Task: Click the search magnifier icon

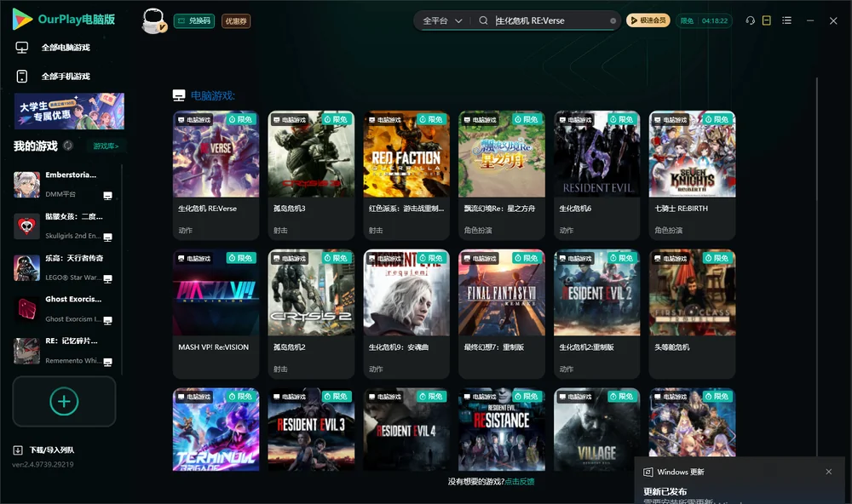Action: (483, 20)
